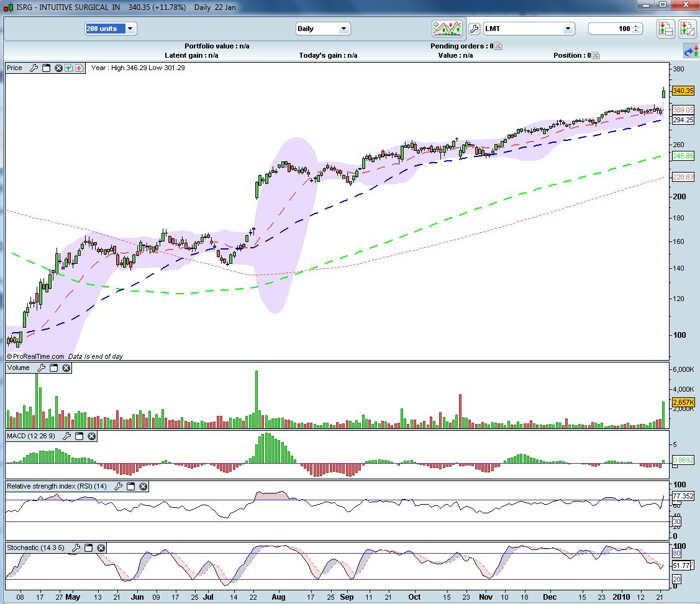Click the Oct label on the time axis

click(x=414, y=597)
